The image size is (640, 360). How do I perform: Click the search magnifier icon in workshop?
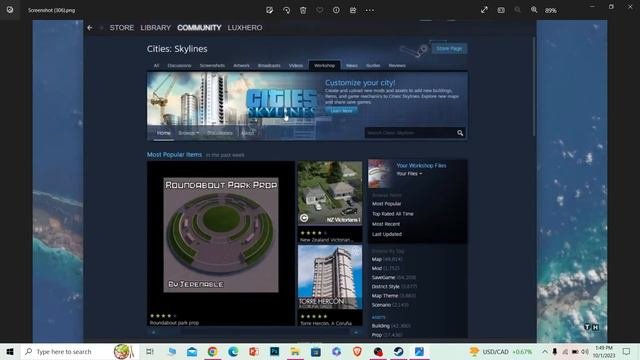tap(460, 133)
